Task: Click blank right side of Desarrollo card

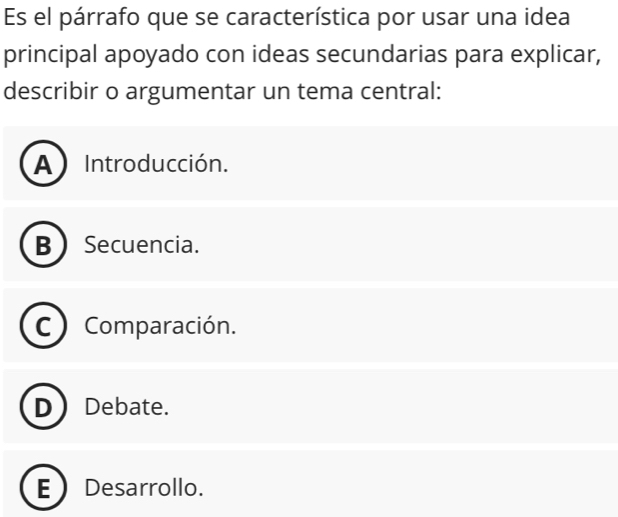Action: (x=450, y=488)
